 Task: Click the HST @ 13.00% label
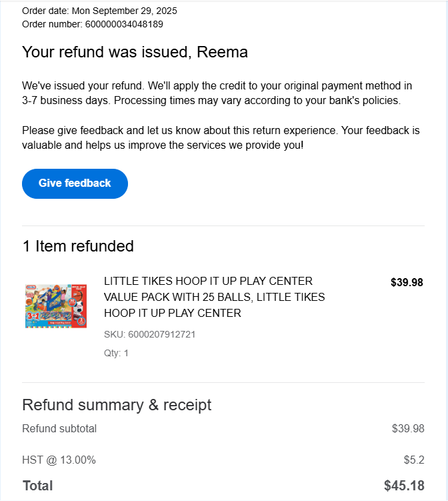[x=59, y=460]
